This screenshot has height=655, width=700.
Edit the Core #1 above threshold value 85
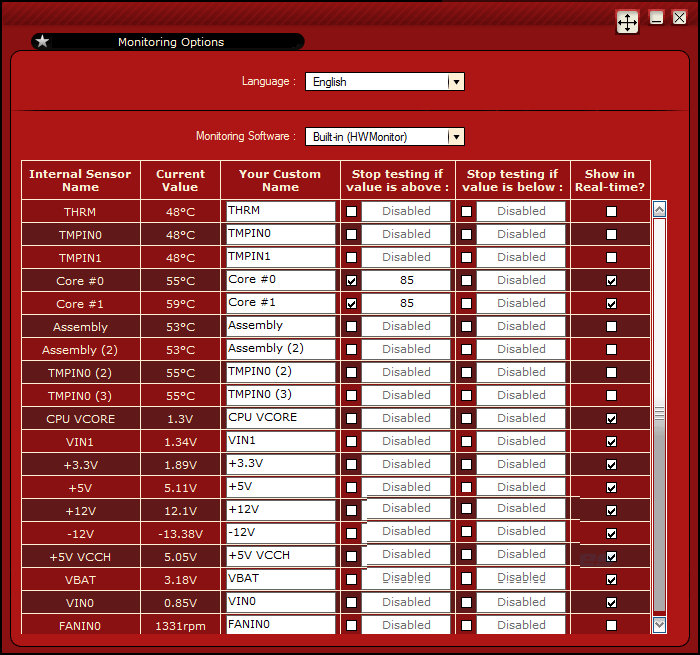(x=406, y=303)
